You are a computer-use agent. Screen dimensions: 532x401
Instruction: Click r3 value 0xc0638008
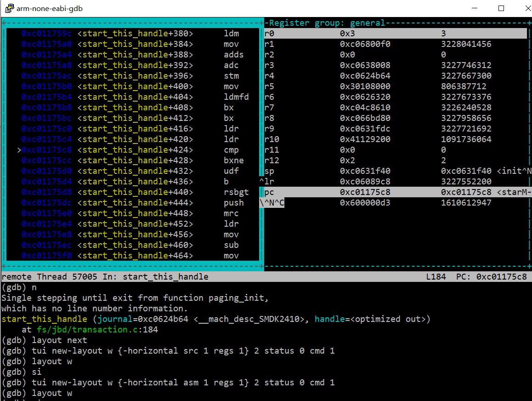coord(365,65)
